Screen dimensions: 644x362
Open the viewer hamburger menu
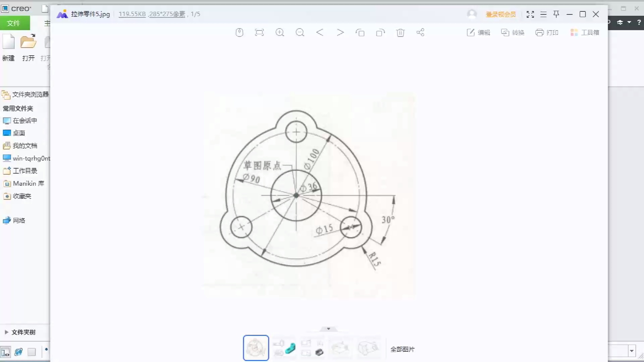543,14
